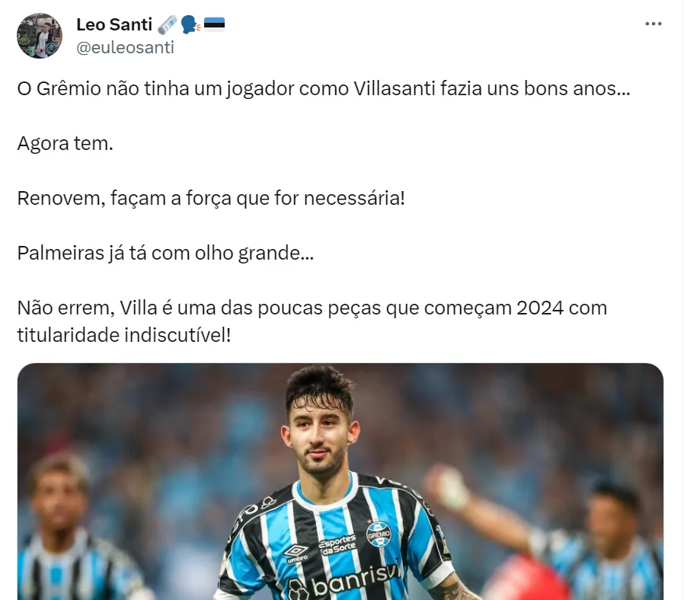Click the text 'Agora tem.'
This screenshot has height=600, width=700.
tap(66, 143)
